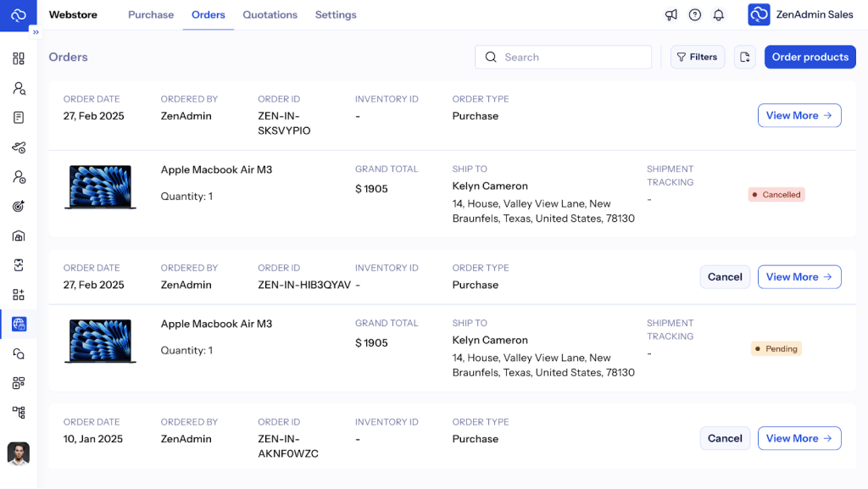View More for order ZEN-IN-SKSVYPIO
This screenshot has height=489, width=868.
(798, 115)
